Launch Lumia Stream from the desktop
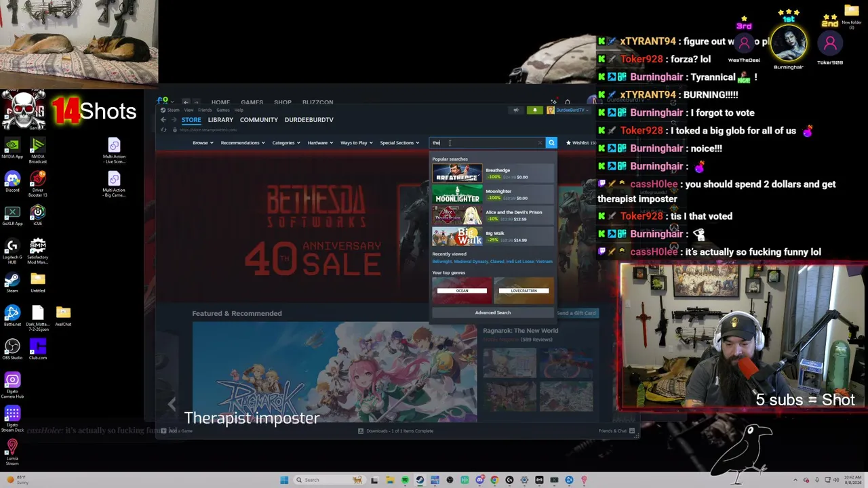This screenshot has height=488, width=868. (12, 451)
